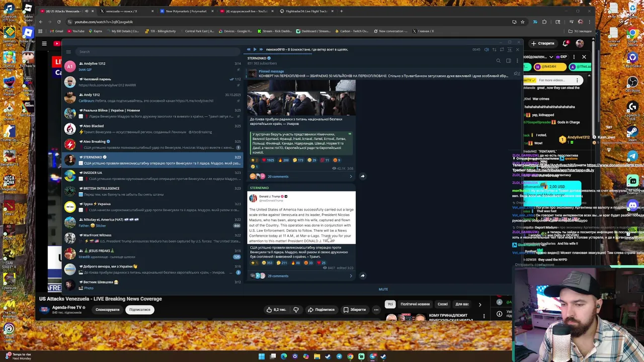Share the Kyiv advisers post via forward arrow

coord(362,176)
